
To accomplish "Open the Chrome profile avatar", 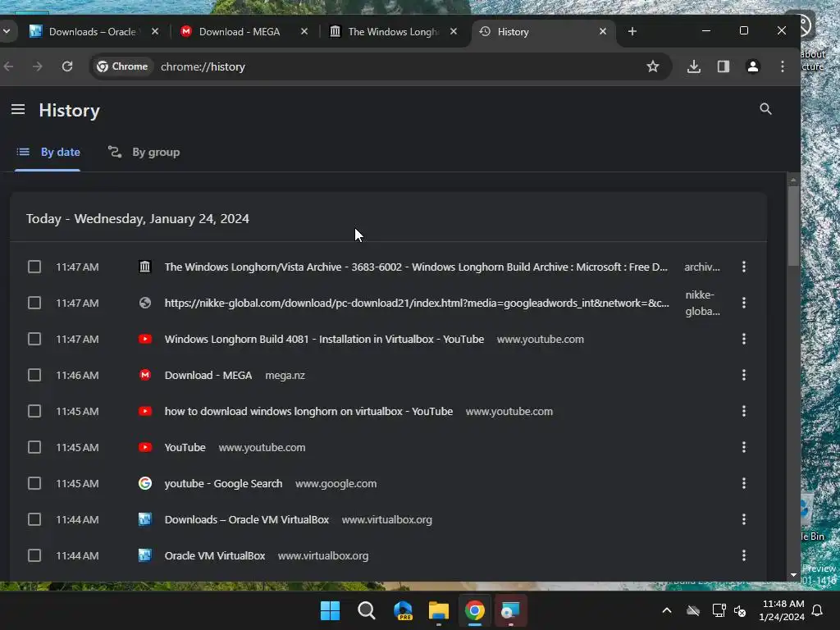I will click(x=753, y=66).
